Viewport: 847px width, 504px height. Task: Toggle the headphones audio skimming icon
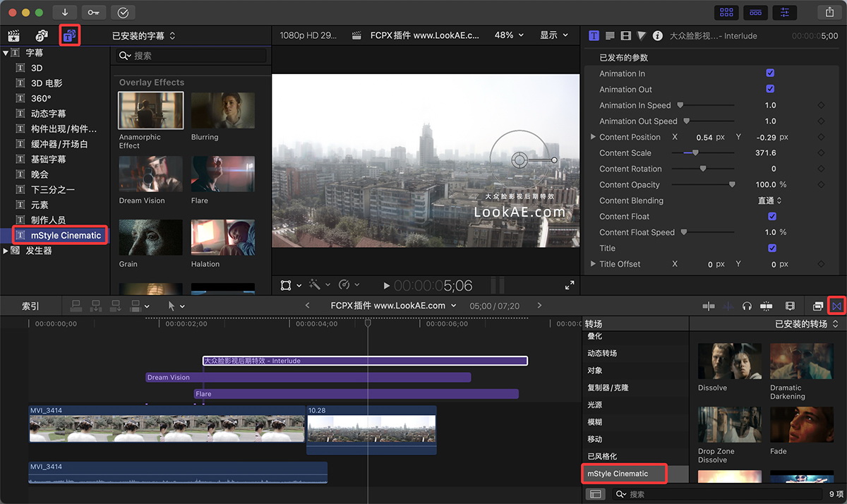[747, 306]
